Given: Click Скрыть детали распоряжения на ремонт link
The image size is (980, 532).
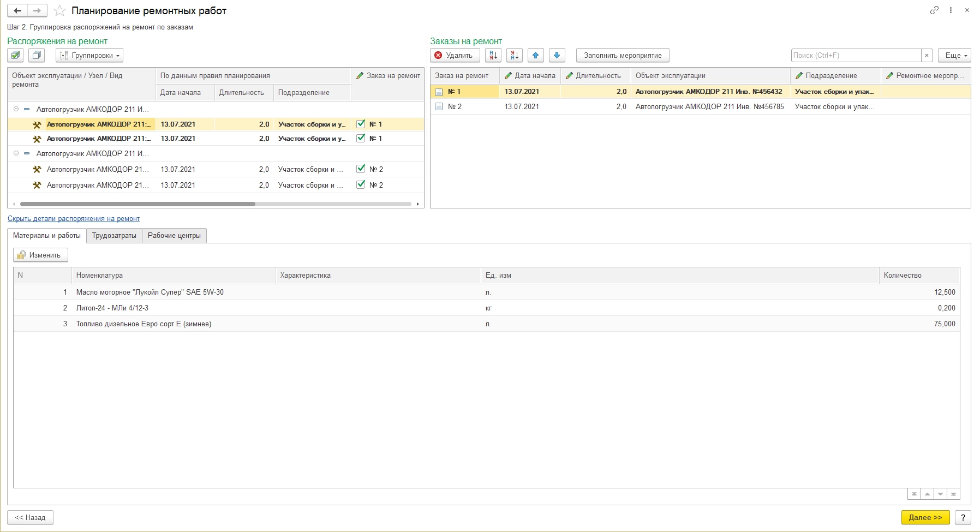Looking at the screenshot, I should tap(74, 219).
